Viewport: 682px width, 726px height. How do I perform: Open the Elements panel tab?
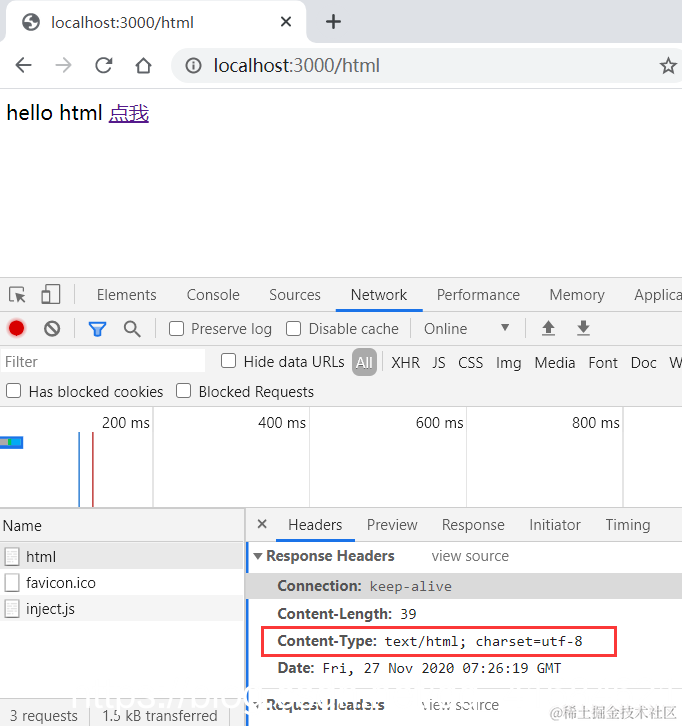[x=126, y=295]
